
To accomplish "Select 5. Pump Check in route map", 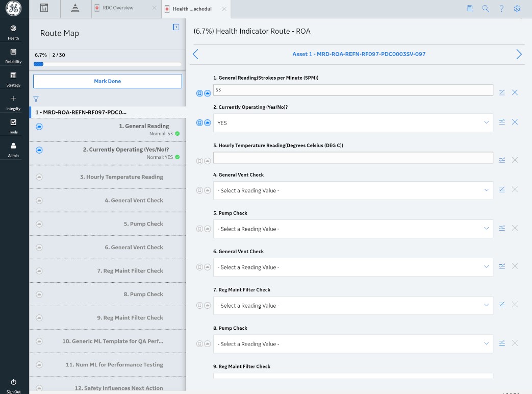I will pyautogui.click(x=108, y=224).
